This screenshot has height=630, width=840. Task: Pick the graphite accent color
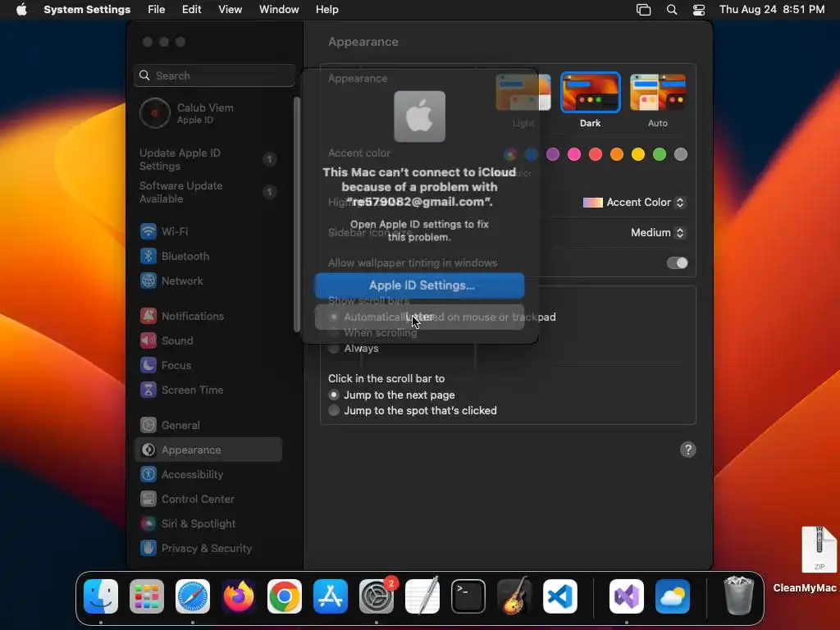(681, 155)
